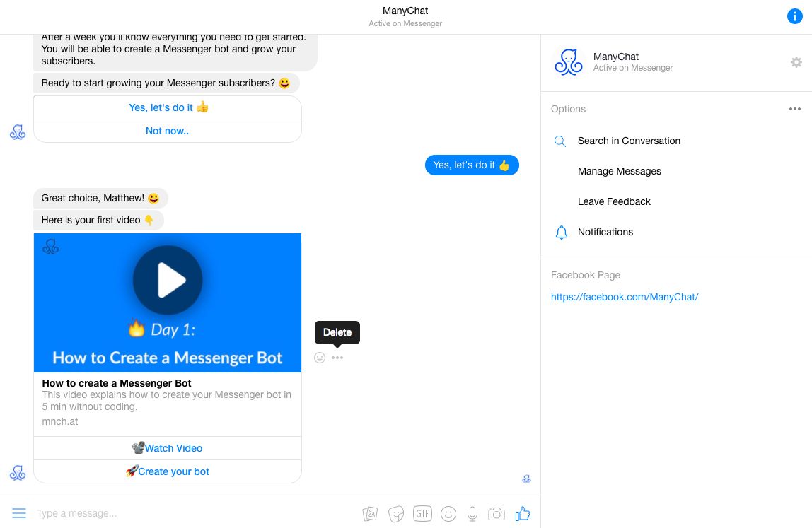The height and width of the screenshot is (528, 812).
Task: Click the ManyChat title in the header
Action: [405, 11]
